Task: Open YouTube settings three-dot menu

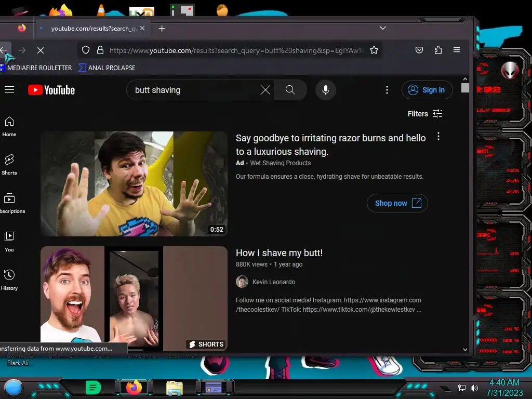Action: 387,90
